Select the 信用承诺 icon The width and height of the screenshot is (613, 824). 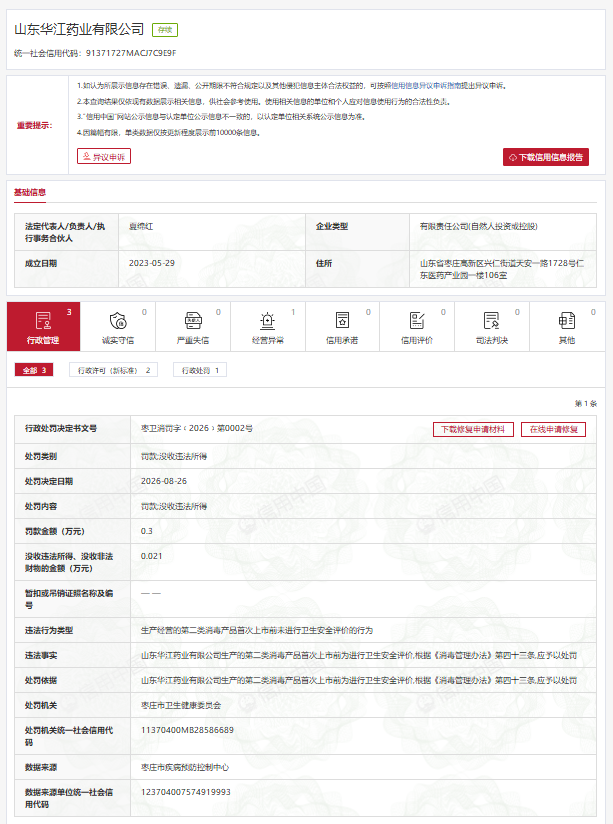[x=342, y=321]
